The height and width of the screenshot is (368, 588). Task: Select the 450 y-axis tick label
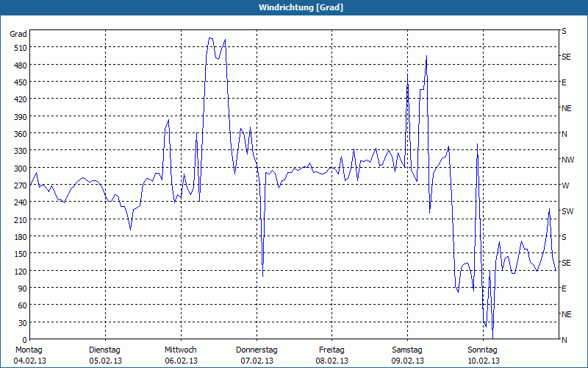(20, 82)
